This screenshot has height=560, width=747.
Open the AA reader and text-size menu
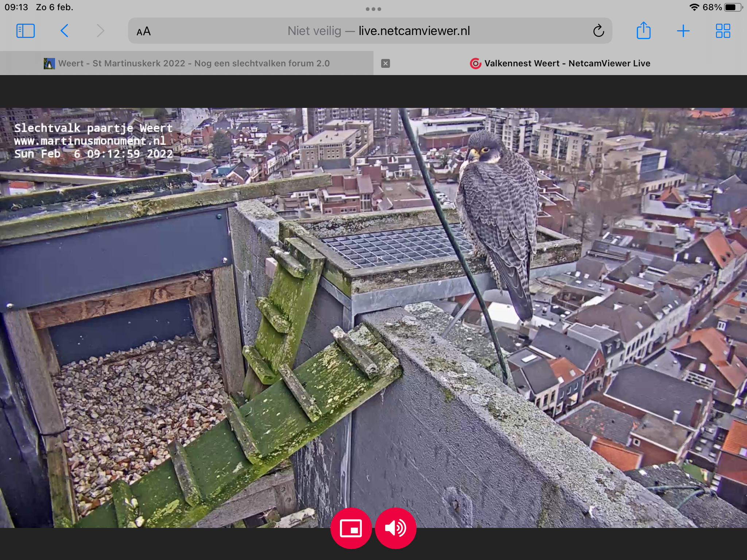coord(143,31)
